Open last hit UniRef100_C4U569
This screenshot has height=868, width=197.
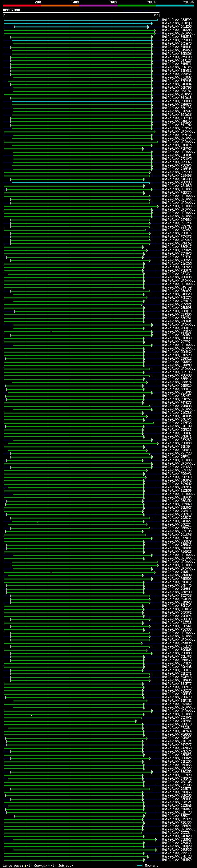click(177, 860)
